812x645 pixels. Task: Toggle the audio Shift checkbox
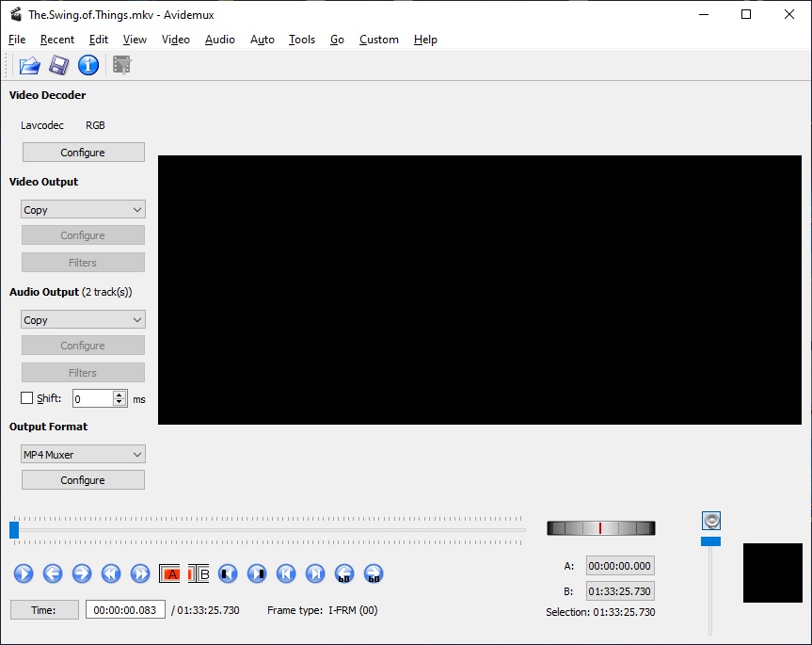pyautogui.click(x=26, y=398)
